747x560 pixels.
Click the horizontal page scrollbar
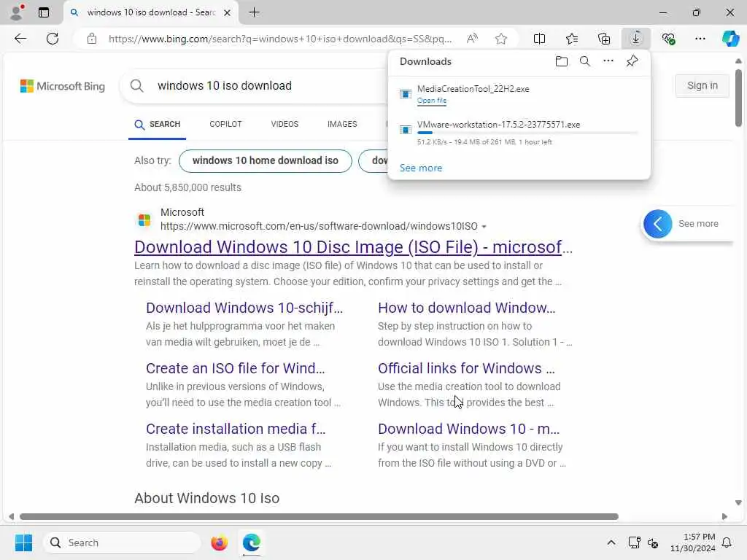[x=320, y=517]
